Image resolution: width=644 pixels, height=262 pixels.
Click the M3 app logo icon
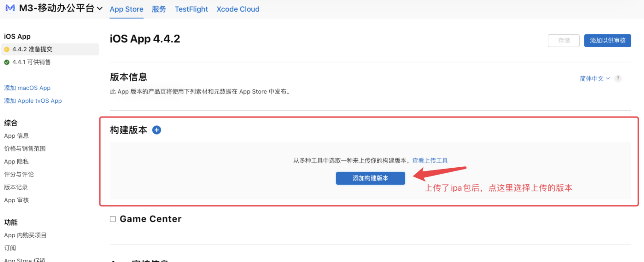tap(10, 8)
